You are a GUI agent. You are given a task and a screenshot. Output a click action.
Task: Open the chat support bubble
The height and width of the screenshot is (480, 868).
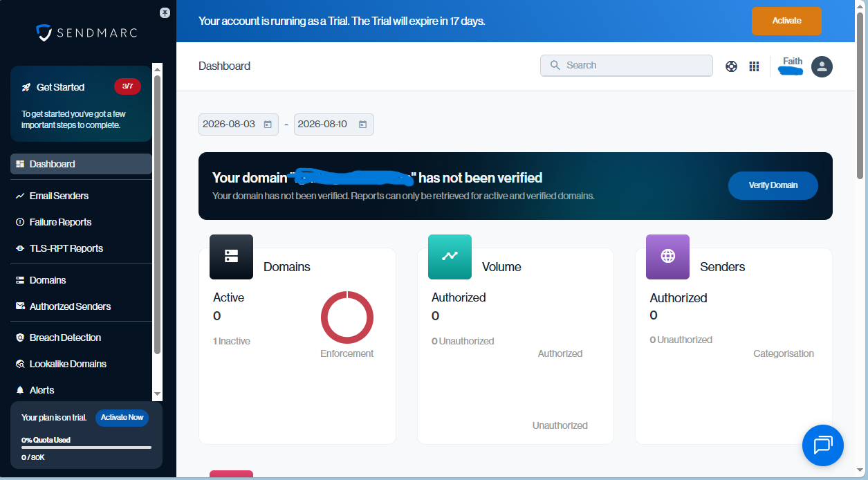coord(823,445)
